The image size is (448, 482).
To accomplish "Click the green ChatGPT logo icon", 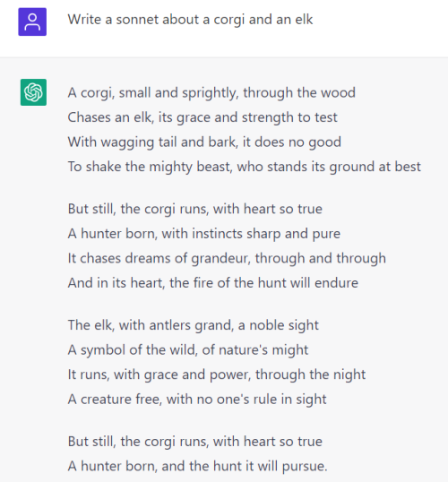I will click(33, 92).
